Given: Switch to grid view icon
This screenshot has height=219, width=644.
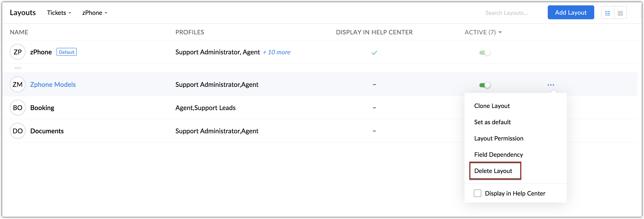Looking at the screenshot, I should pyautogui.click(x=620, y=13).
